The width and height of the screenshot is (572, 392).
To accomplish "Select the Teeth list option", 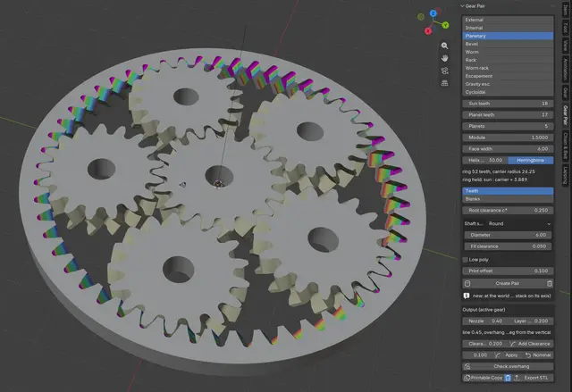I will click(x=508, y=191).
